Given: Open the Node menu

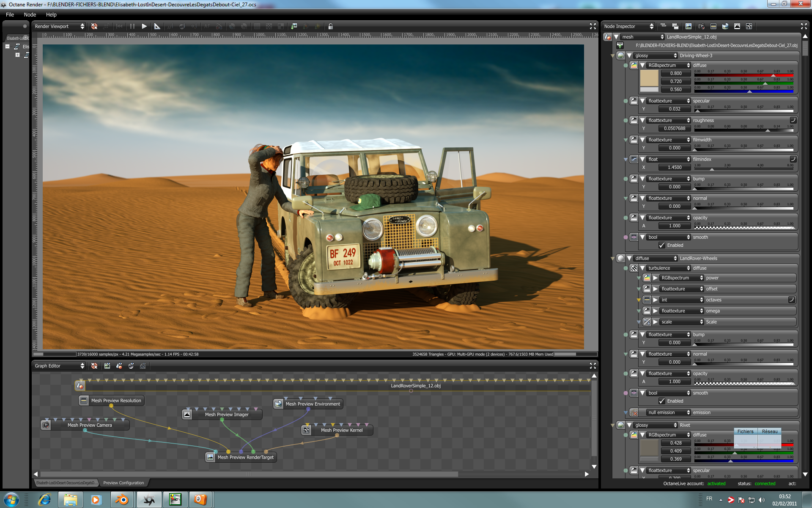Looking at the screenshot, I should [30, 14].
